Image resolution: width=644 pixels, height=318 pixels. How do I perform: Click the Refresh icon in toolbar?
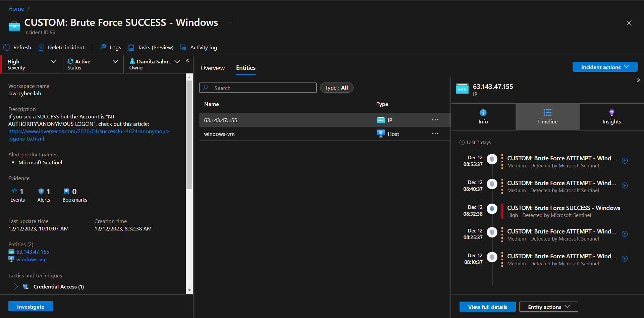point(7,47)
